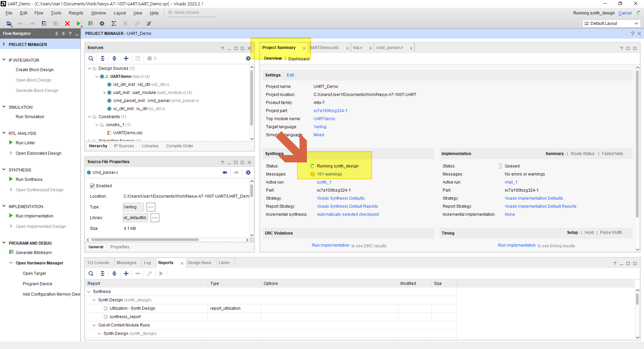Click Run Synthesis in Flow Navigator
The height and width of the screenshot is (349, 644).
[29, 180]
